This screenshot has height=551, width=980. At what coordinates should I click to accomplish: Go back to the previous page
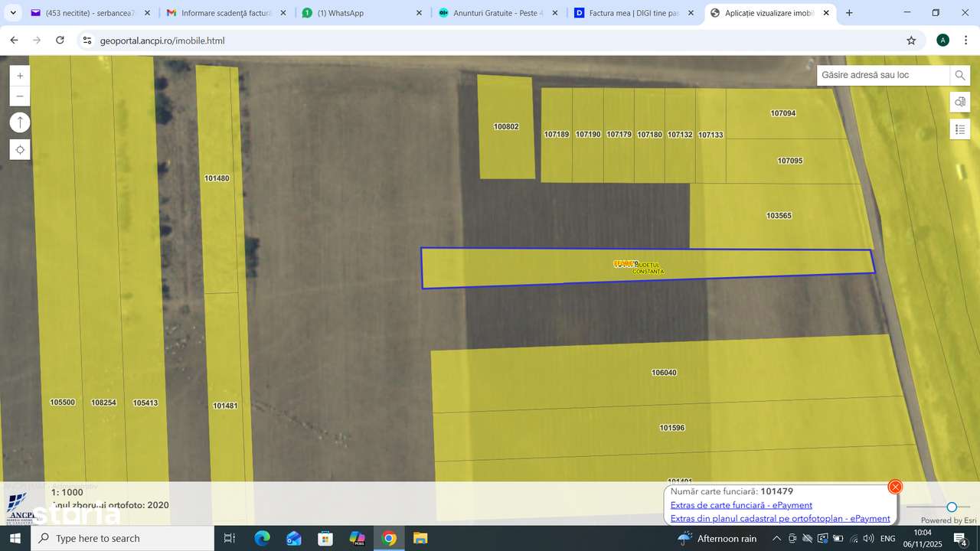coord(14,41)
